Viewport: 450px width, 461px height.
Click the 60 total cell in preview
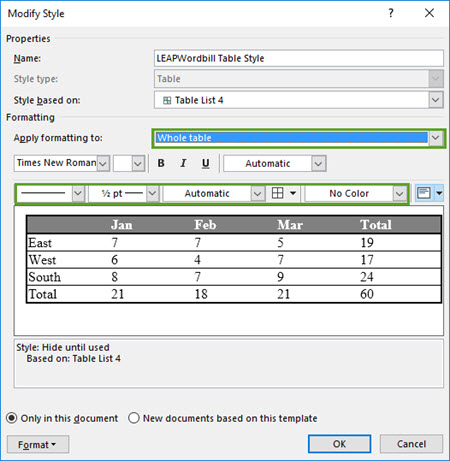coord(367,294)
